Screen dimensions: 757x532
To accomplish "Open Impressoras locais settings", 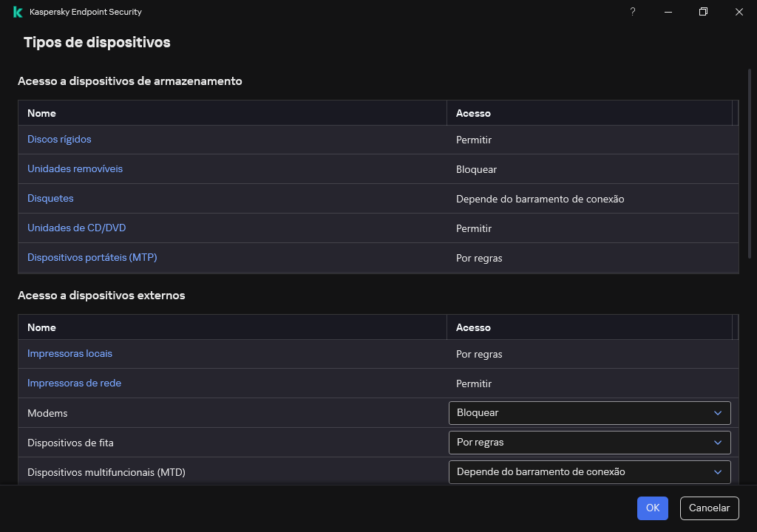I will coord(69,353).
